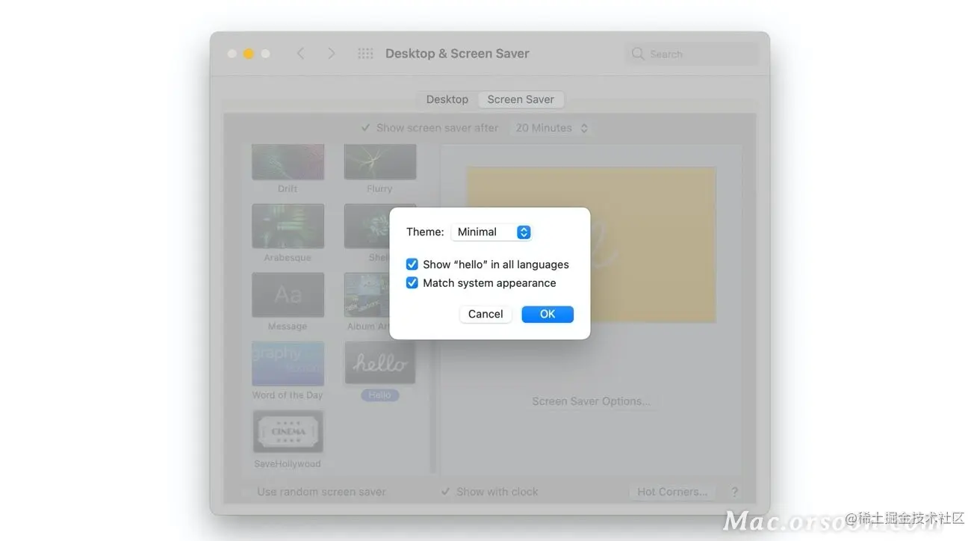
Task: Click the help question mark button
Action: [734, 492]
